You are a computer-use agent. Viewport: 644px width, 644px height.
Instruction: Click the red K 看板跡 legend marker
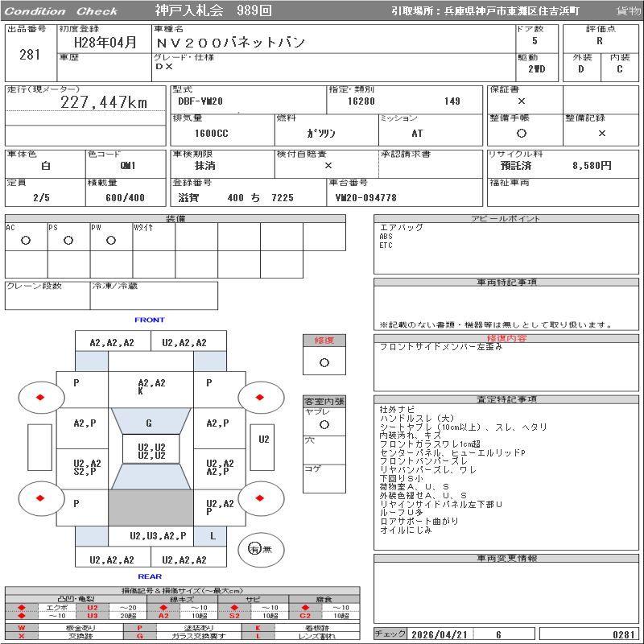click(258, 628)
